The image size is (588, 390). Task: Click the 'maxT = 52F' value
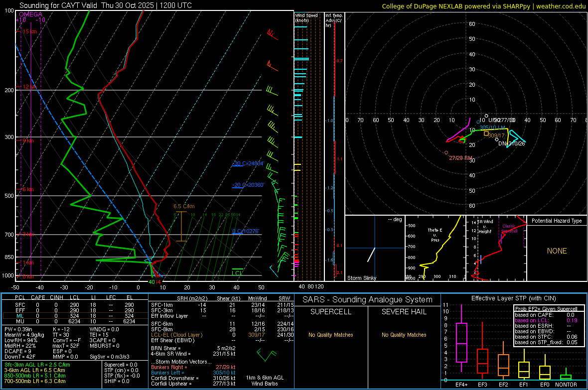66,346
